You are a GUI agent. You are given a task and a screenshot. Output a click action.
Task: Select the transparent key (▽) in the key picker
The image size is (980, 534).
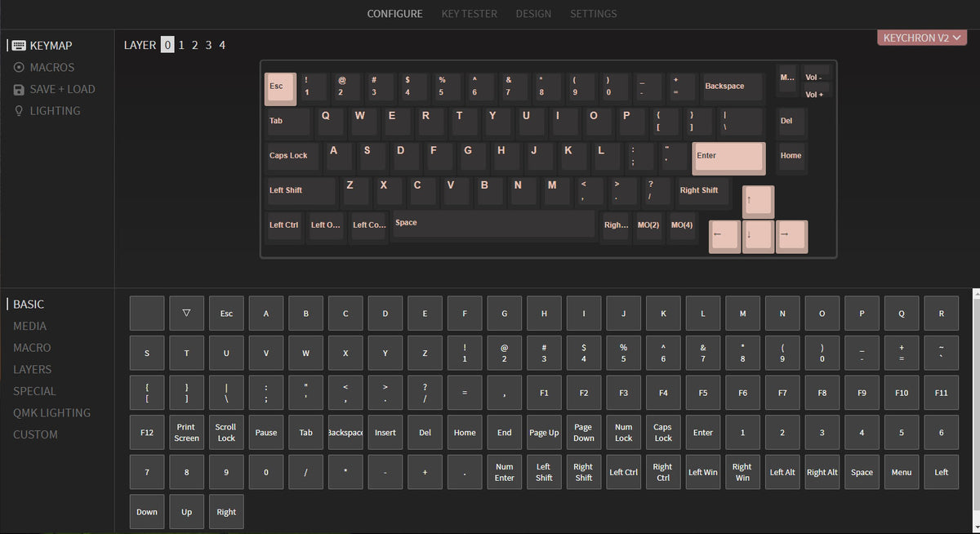point(186,313)
